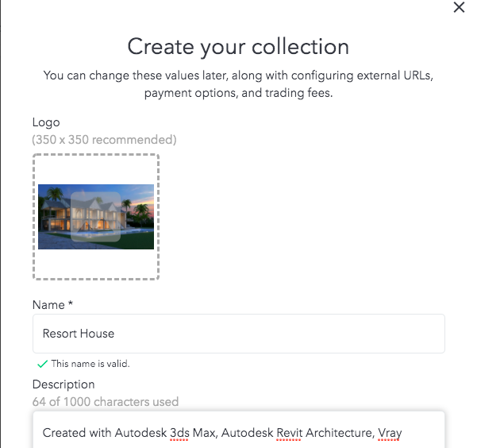The width and height of the screenshot is (477, 448).
Task: Click the green checkmark beside the valid name message
Action: point(42,364)
